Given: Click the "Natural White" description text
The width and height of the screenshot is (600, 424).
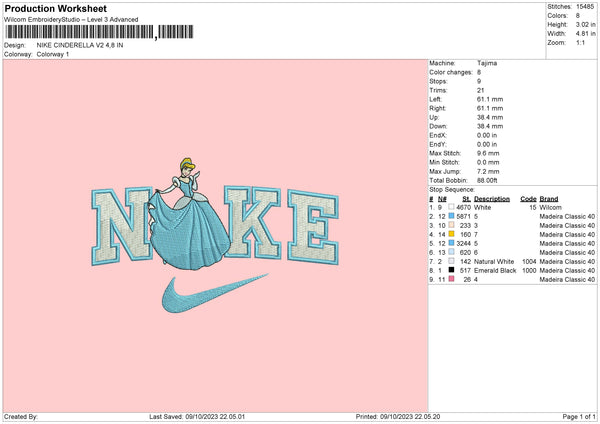Looking at the screenshot, I should (494, 261).
